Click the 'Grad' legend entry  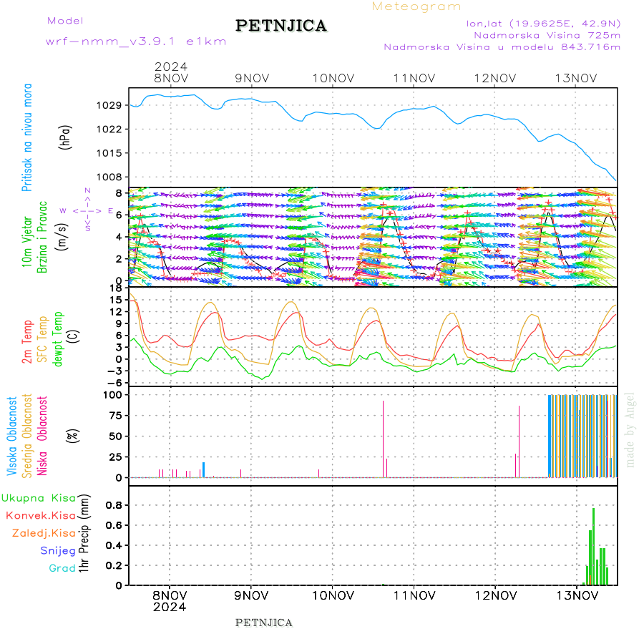pos(62,568)
